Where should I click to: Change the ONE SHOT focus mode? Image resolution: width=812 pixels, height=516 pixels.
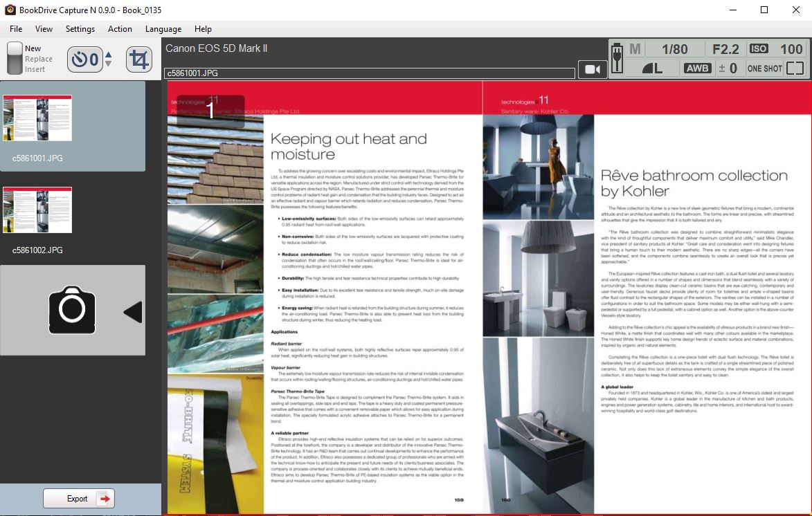[764, 68]
